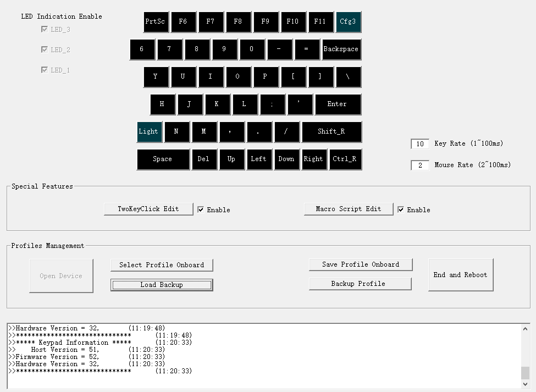536x392 pixels.
Task: Click the Backup Profile button
Action: (x=360, y=284)
